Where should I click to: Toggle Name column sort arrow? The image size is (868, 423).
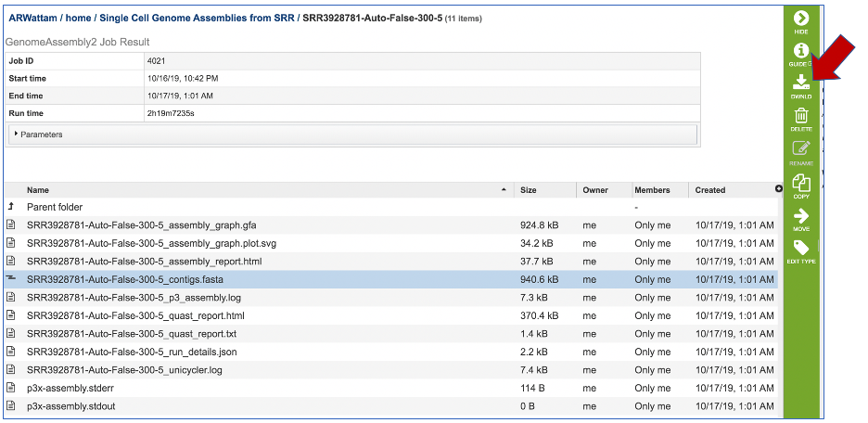tap(504, 190)
